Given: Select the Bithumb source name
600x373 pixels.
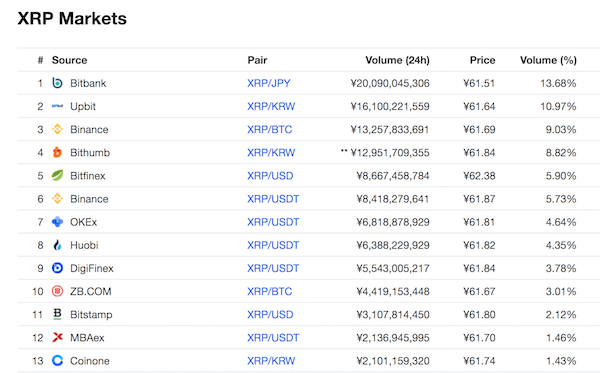Looking at the screenshot, I should tap(90, 153).
